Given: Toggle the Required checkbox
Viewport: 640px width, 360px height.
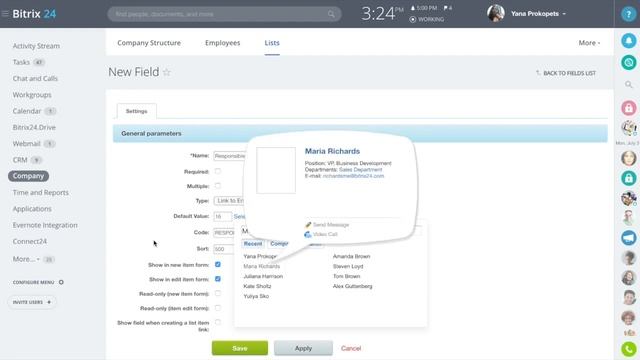Looking at the screenshot, I should tap(218, 171).
